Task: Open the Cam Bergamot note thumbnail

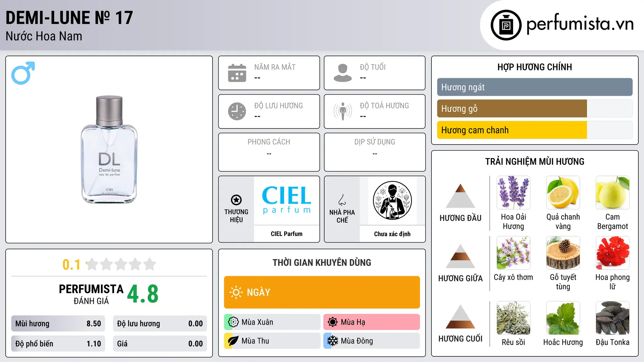Action: [613, 193]
